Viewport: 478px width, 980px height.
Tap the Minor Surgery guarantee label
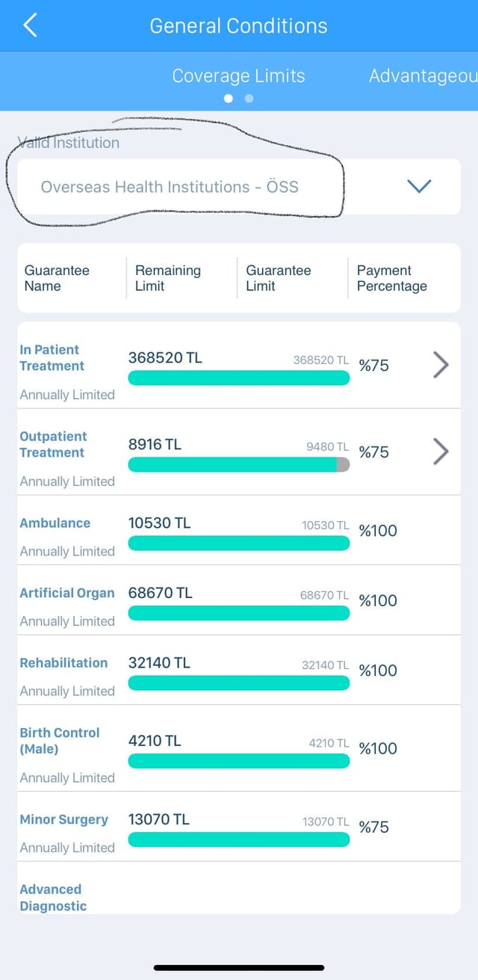[63, 819]
